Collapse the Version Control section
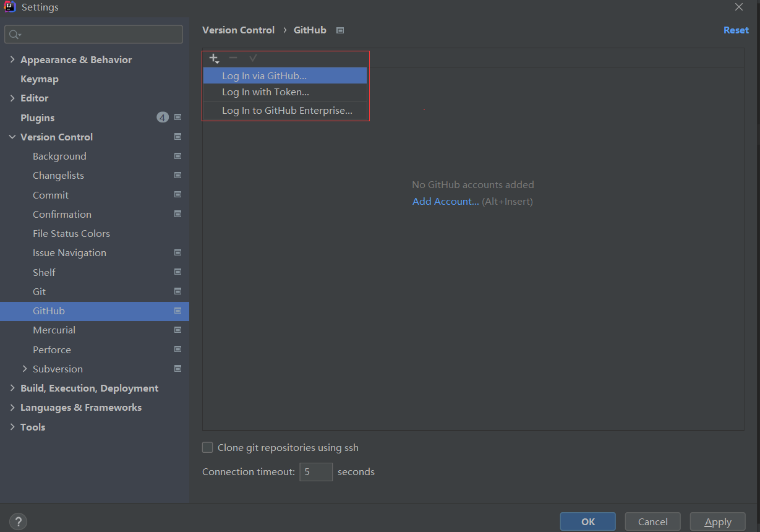Viewport: 760px width, 532px height. tap(12, 137)
